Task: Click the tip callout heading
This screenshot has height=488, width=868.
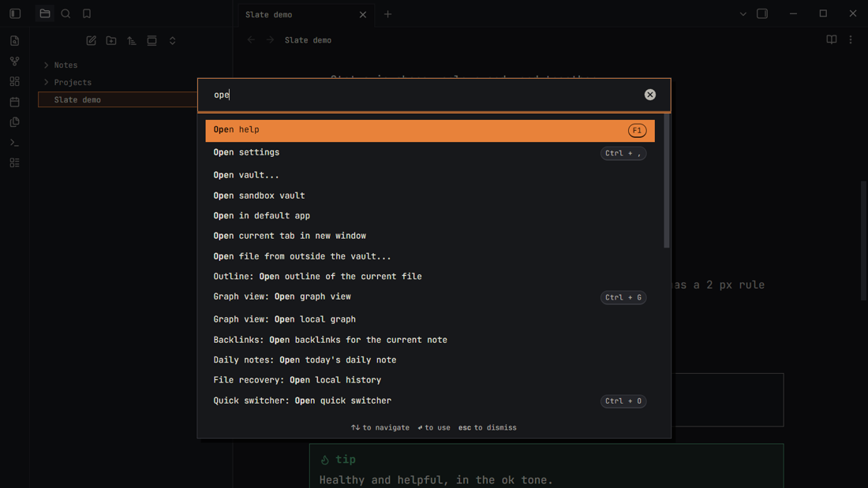Action: click(x=346, y=460)
